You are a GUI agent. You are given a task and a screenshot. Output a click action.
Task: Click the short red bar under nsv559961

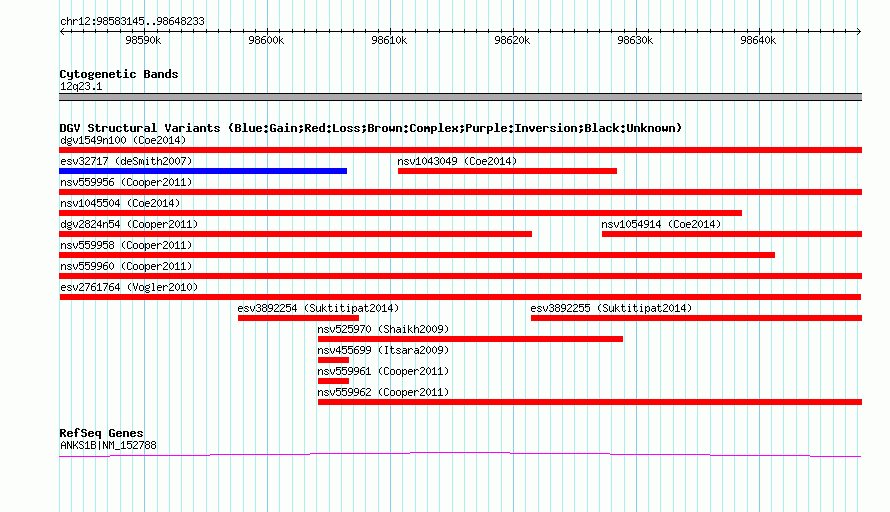pyautogui.click(x=333, y=381)
